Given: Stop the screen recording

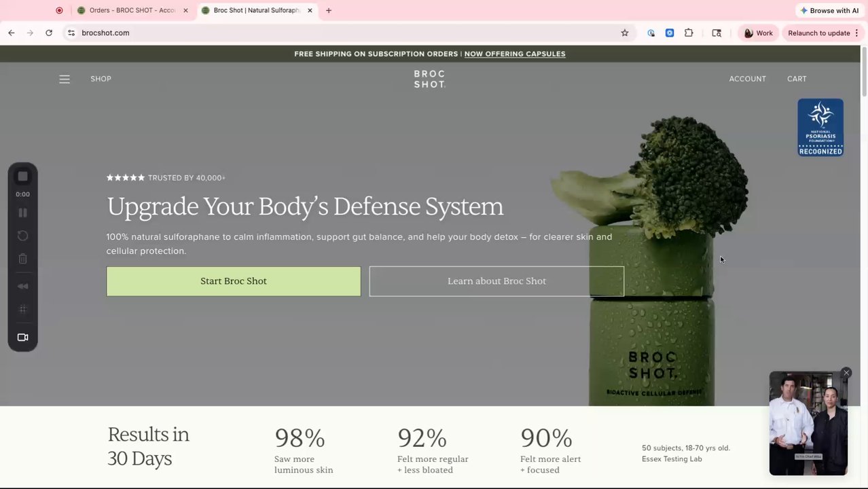Looking at the screenshot, I should click(x=22, y=177).
